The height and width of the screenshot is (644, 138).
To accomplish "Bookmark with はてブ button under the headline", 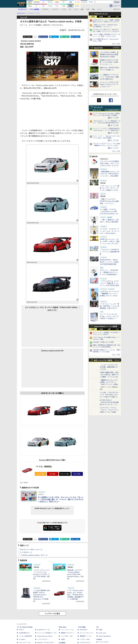I will click(54, 37).
